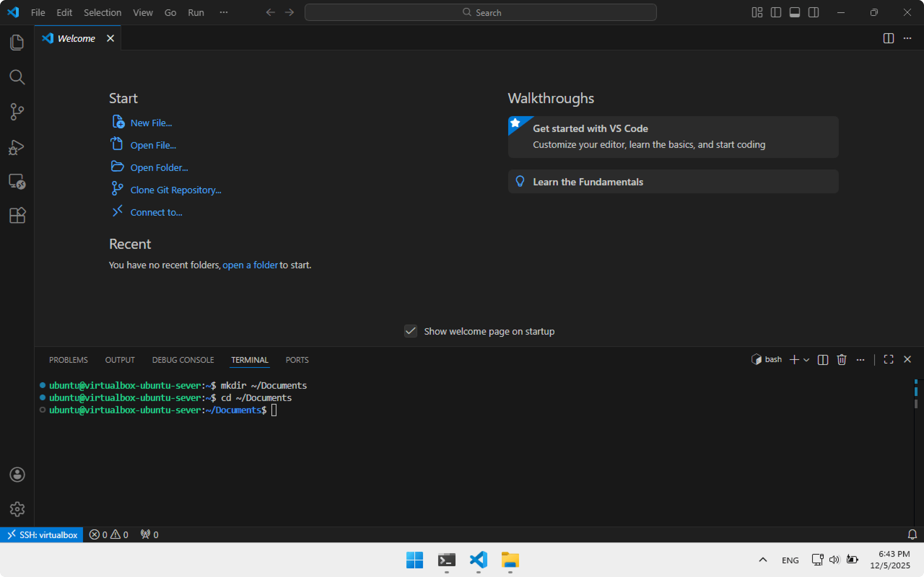The height and width of the screenshot is (577, 924).
Task: Switch to the OUTPUT panel tab
Action: point(120,360)
